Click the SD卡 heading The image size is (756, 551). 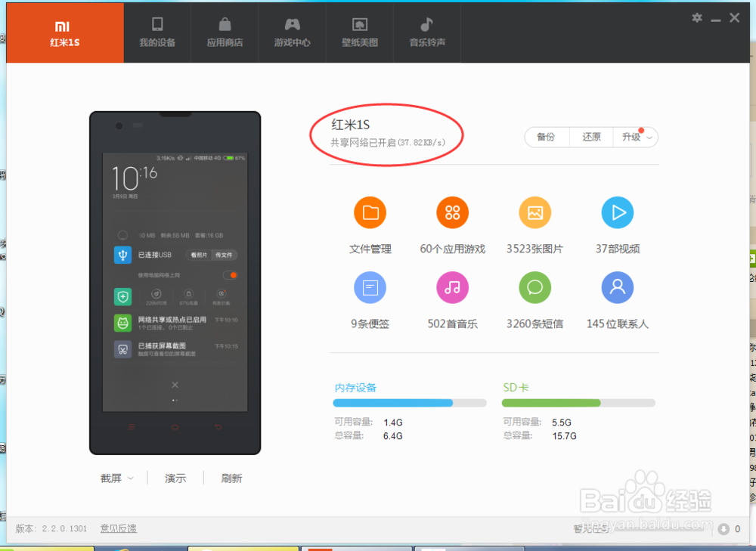point(516,388)
